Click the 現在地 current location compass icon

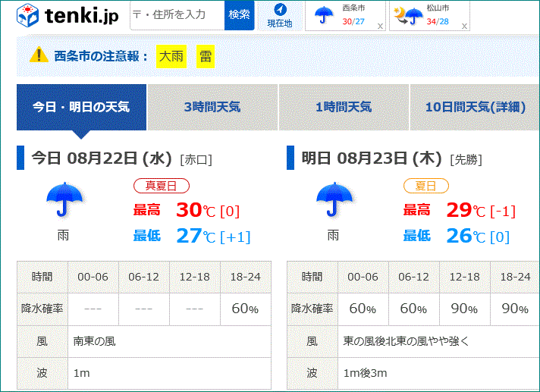click(280, 10)
